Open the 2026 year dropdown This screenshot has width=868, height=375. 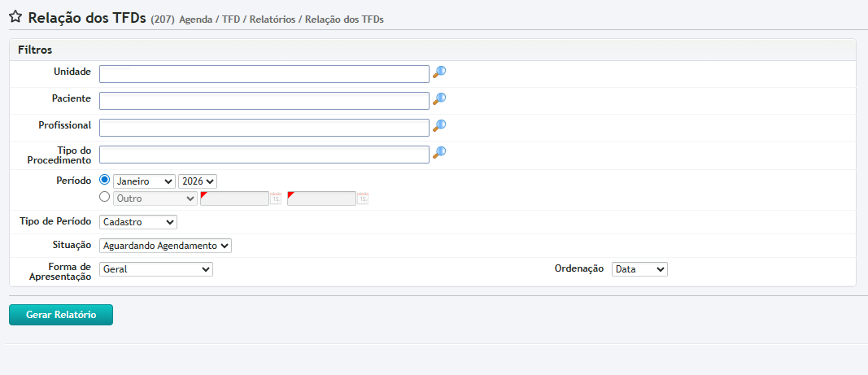[198, 181]
